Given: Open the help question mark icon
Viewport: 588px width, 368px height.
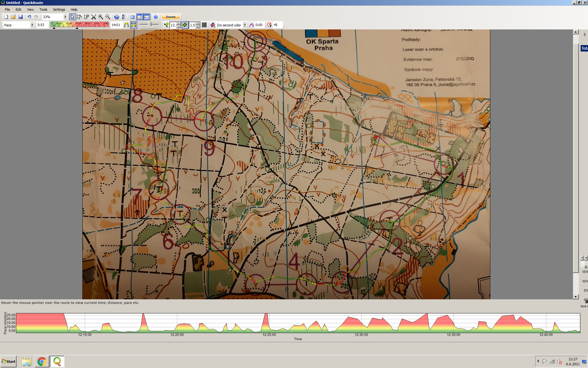Looking at the screenshot, I should [156, 17].
